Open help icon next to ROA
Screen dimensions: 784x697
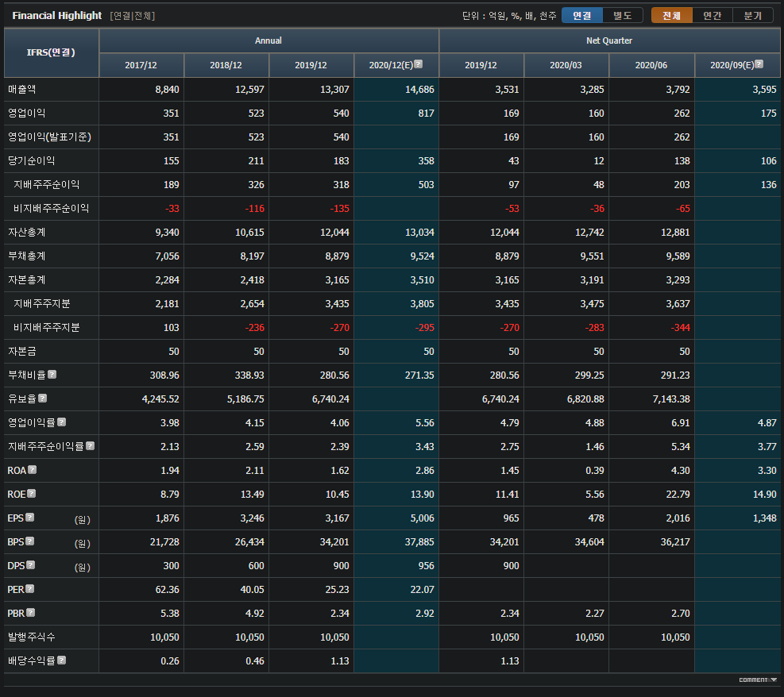pyautogui.click(x=32, y=470)
